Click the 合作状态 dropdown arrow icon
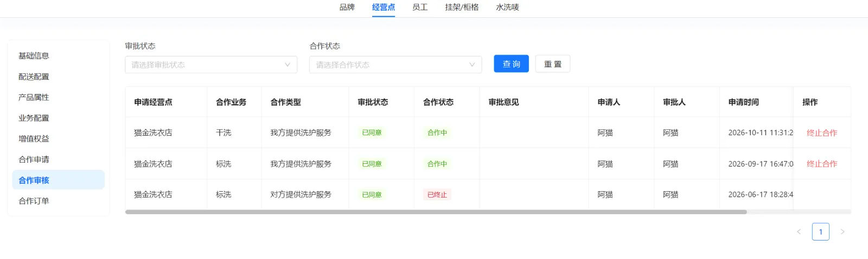Image resolution: width=868 pixels, height=259 pixels. click(x=472, y=65)
